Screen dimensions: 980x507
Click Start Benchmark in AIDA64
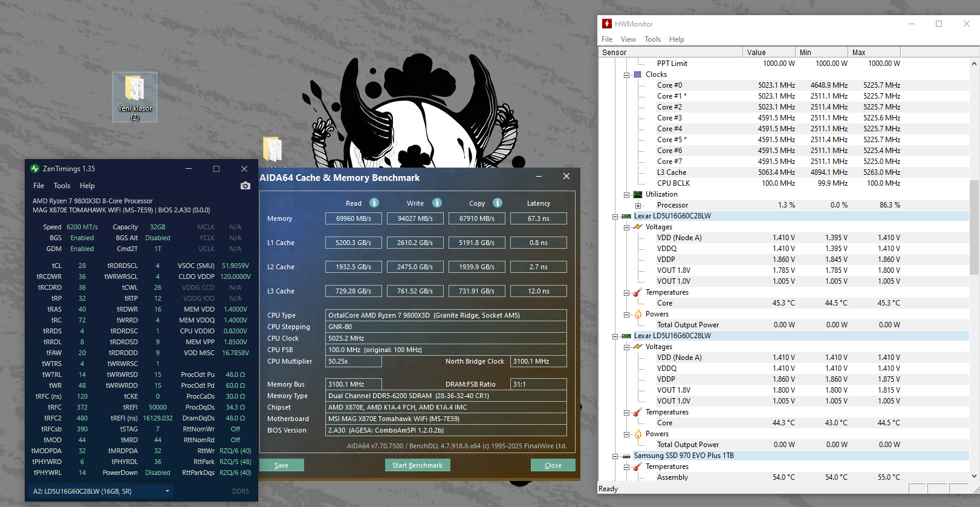coord(417,465)
